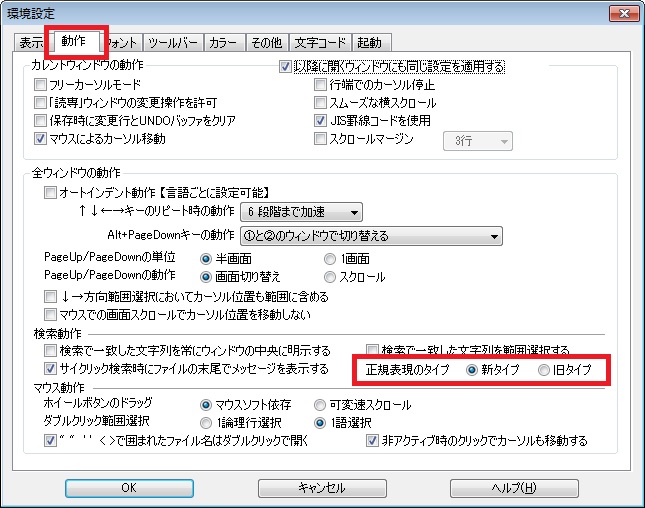Image resolution: width=645 pixels, height=508 pixels.
Task: Open the ツールバー tab
Action: 171,43
